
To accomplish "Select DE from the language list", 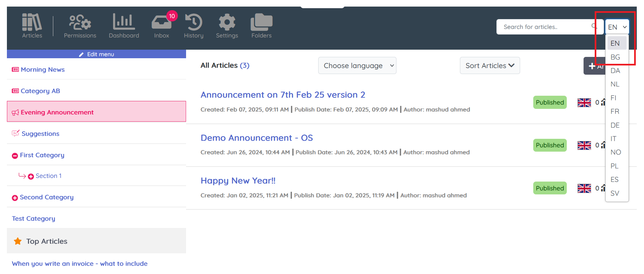I will point(615,125).
